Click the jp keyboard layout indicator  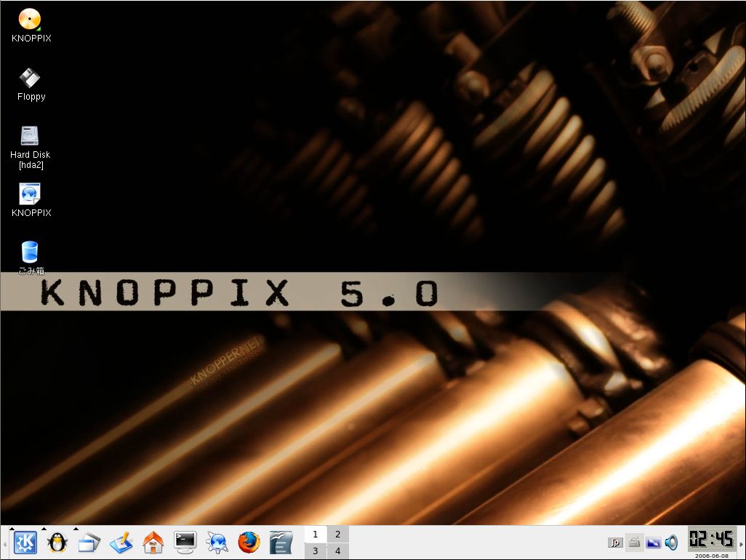pyautogui.click(x=615, y=543)
